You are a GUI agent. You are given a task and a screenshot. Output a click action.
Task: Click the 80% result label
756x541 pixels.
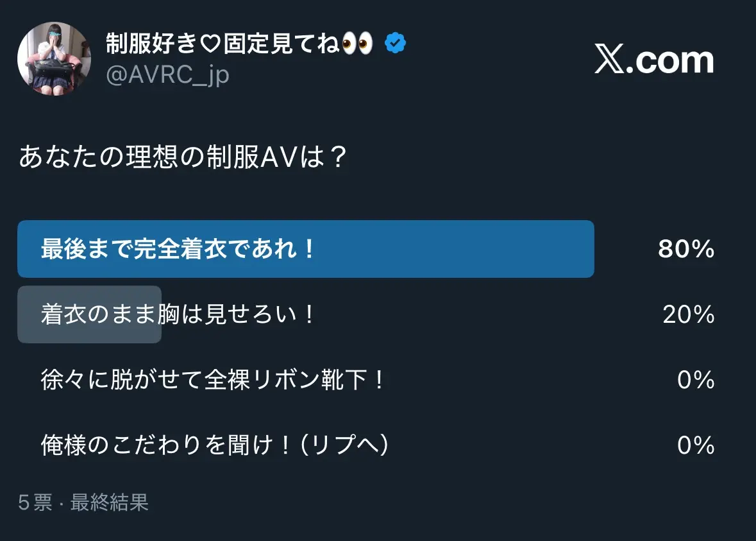[x=686, y=249]
